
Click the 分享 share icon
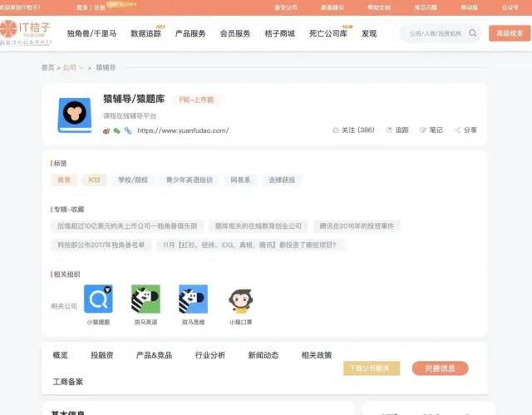[x=457, y=131]
